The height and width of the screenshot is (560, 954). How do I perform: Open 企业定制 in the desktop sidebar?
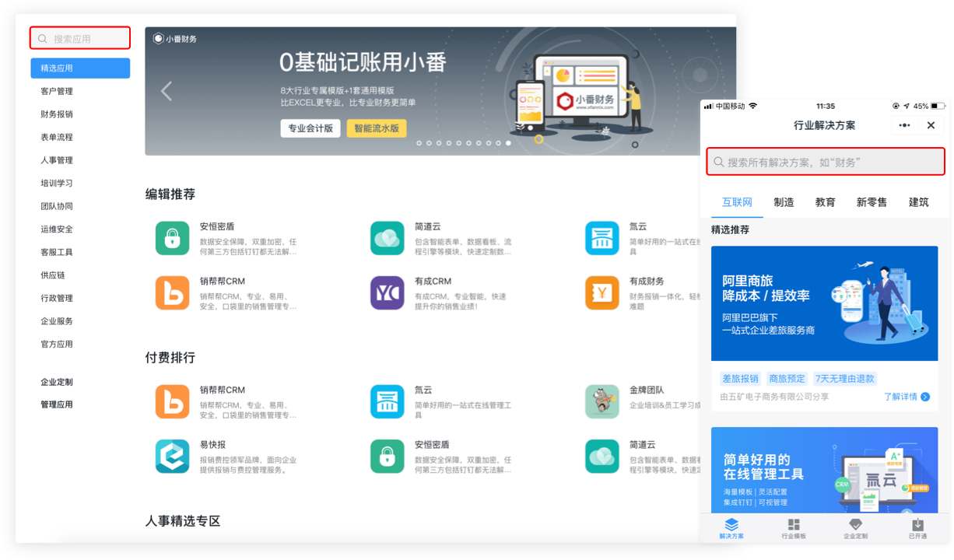pos(57,382)
